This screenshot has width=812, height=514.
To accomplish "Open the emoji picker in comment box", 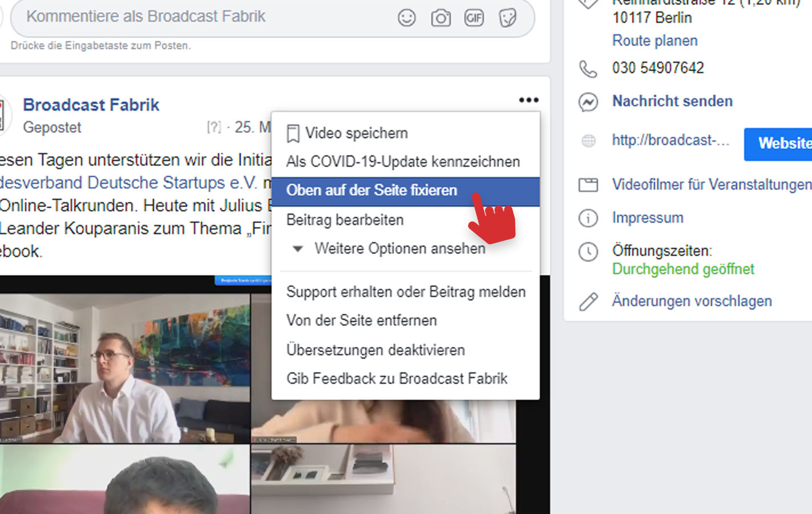I will (x=407, y=18).
